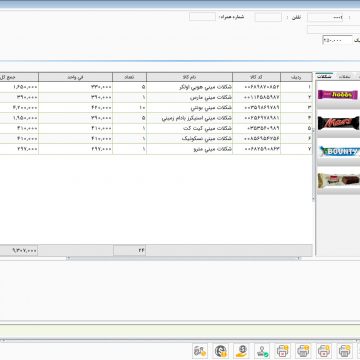This screenshot has height=360, width=360.
Task: Click quantity cell 10 in the بونتی row
Action: [x=130, y=108]
